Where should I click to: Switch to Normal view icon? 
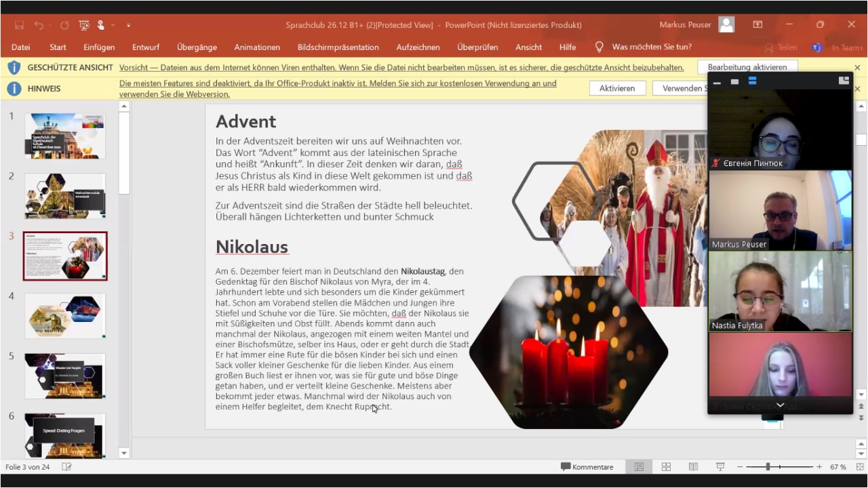639,467
